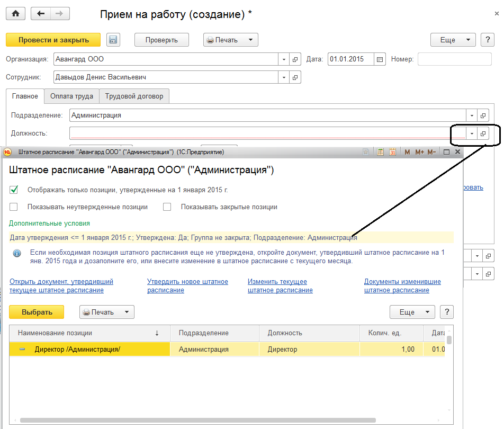The width and height of the screenshot is (504, 429).
Task: Select the Директор /Администрация/ row
Action: coord(90,349)
